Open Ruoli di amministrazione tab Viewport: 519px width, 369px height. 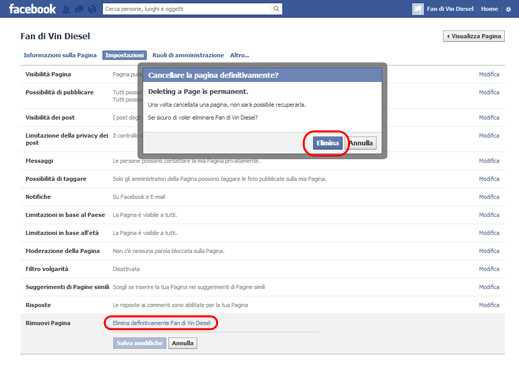pos(188,55)
